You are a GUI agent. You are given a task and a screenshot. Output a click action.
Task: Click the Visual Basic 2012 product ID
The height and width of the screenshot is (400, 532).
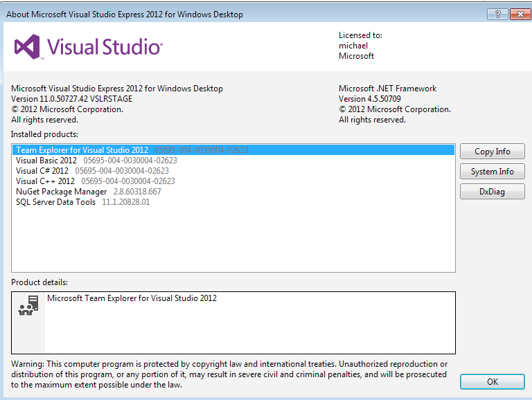click(130, 161)
